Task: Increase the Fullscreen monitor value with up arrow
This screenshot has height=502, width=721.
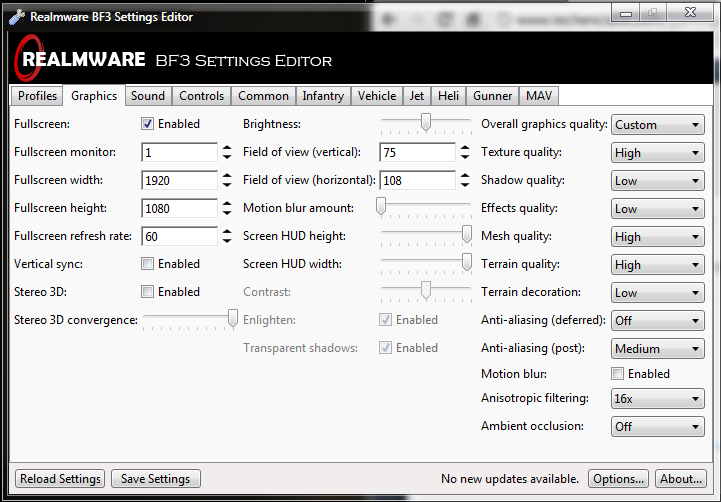Action: coord(227,148)
